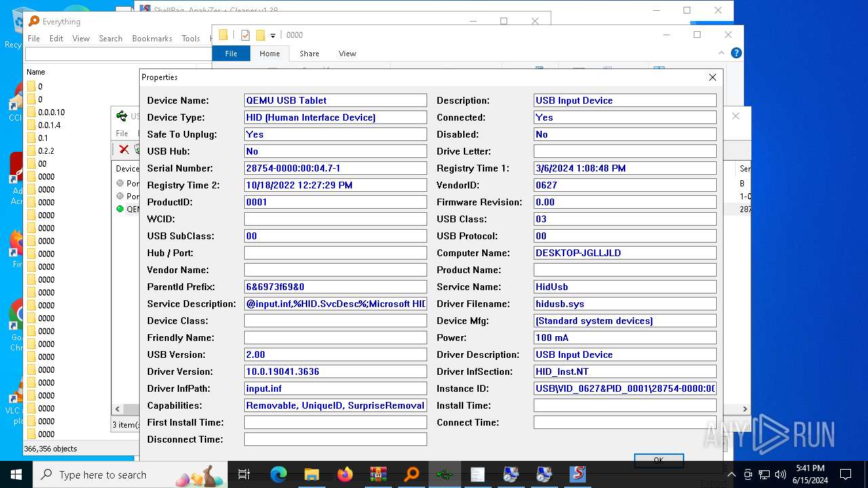The height and width of the screenshot is (488, 868).
Task: Click the Capabilities field value
Action: [335, 405]
